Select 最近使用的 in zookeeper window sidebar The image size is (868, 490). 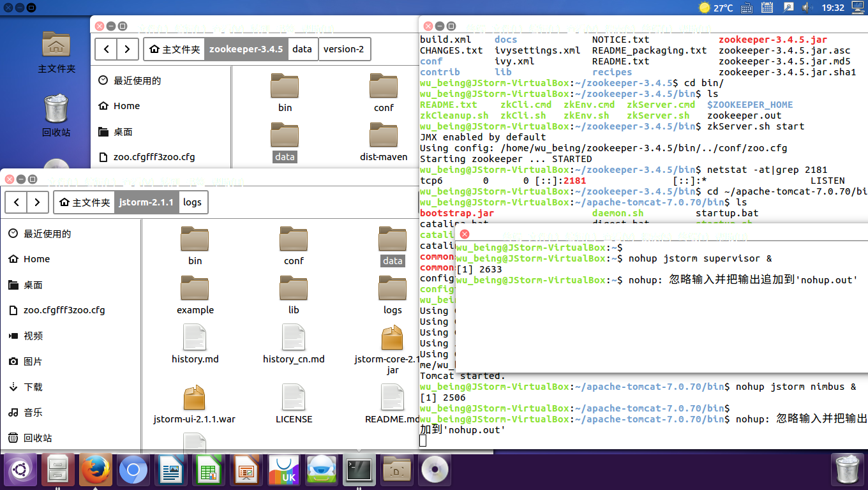tap(160, 80)
